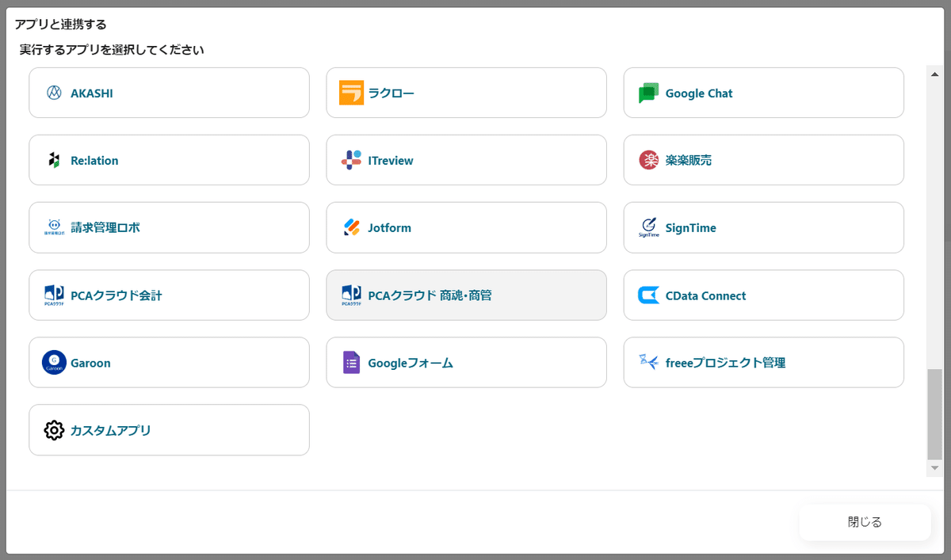Select the 請求管理ロボ app card

point(169,227)
